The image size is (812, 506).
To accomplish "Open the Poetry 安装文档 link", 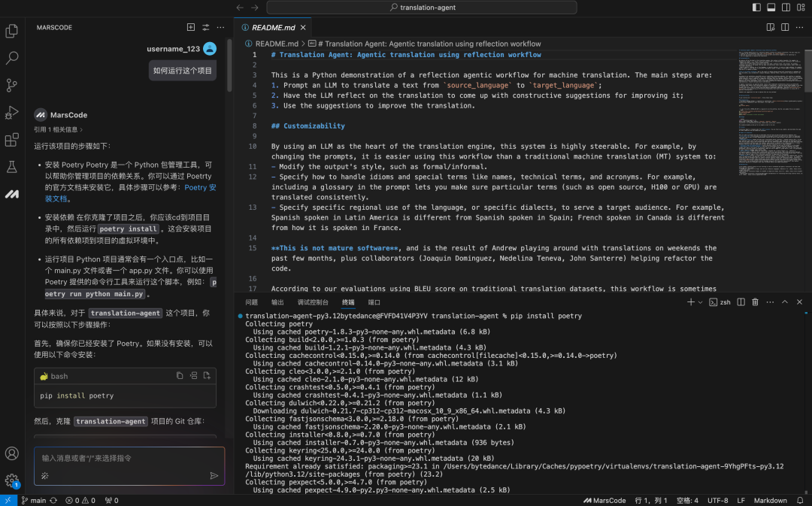I will pyautogui.click(x=201, y=187).
